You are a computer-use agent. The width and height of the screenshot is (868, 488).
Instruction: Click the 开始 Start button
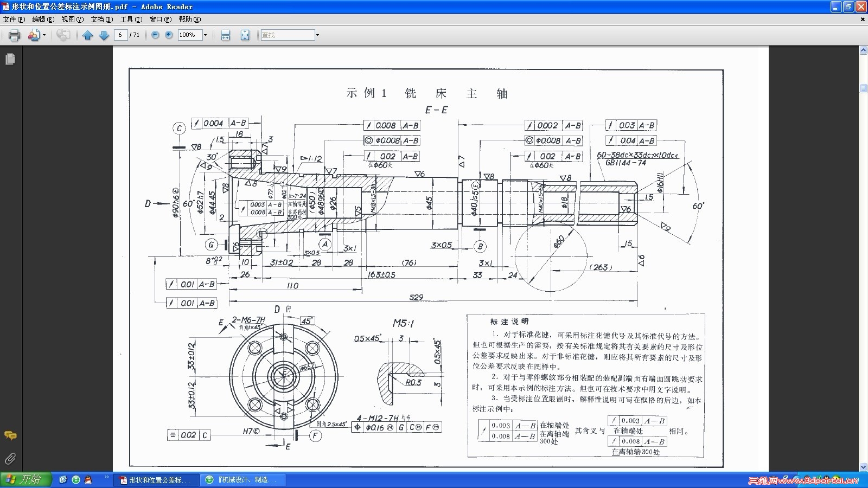pyautogui.click(x=25, y=479)
